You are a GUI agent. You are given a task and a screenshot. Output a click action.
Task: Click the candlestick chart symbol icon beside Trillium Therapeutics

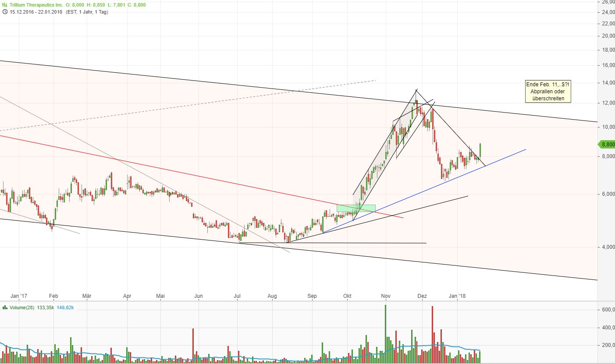(4, 6)
